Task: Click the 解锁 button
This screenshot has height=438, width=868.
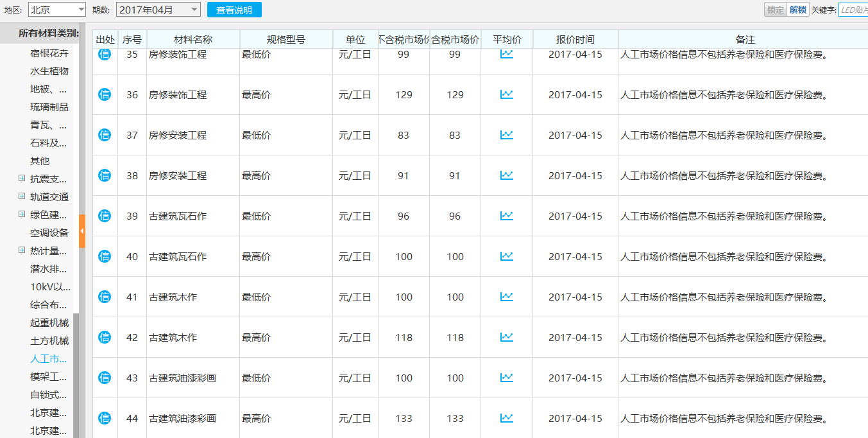Action: pyautogui.click(x=798, y=10)
